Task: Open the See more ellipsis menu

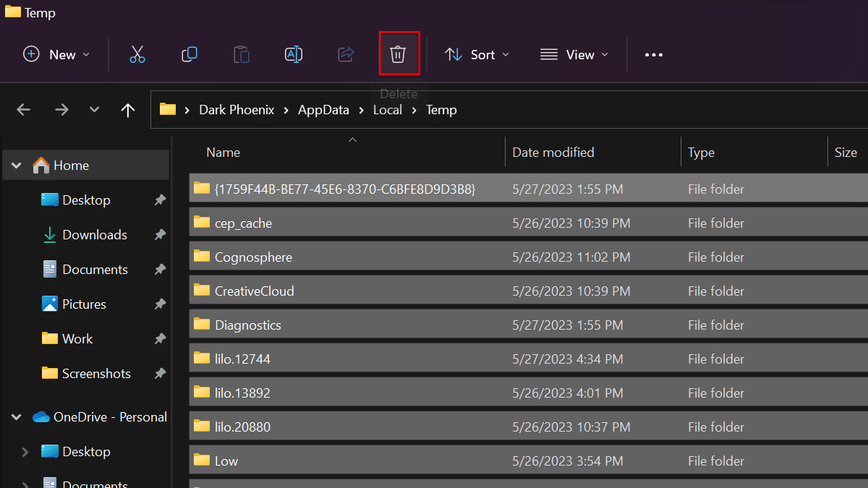Action: [x=653, y=54]
